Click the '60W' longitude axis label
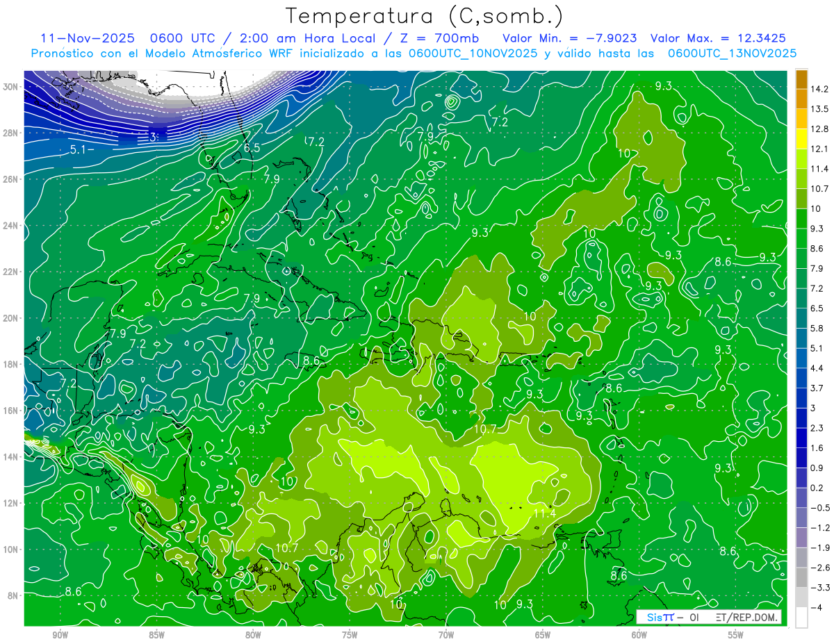 (639, 636)
